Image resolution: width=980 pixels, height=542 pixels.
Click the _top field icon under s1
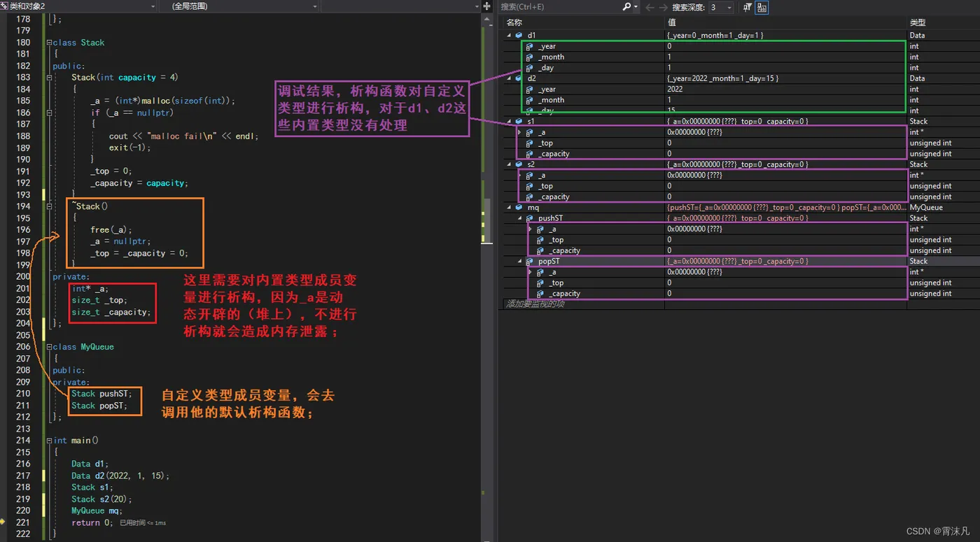click(530, 143)
